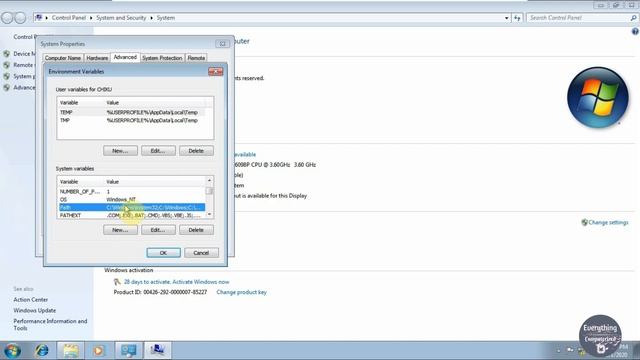Select the TMP user variable row
The image size is (640, 360).
pos(131,120)
